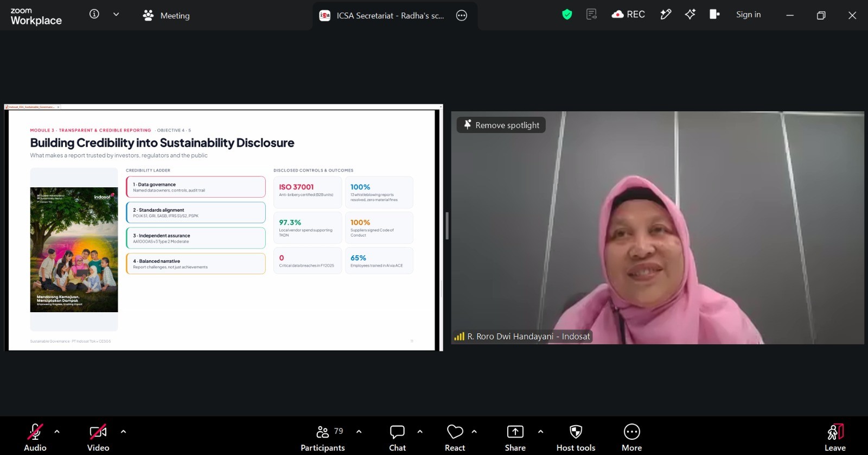Screen dimensions: 868x455
Task: Leave the meeting
Action: click(835, 438)
